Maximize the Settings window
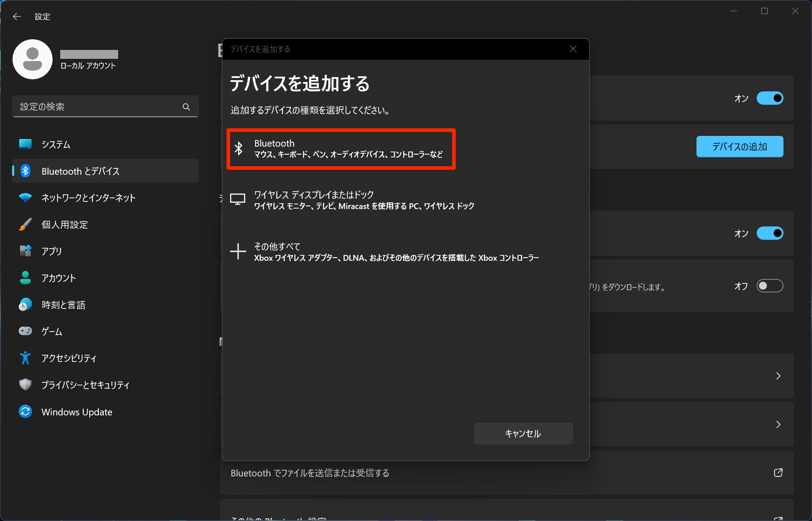Viewport: 812px width, 521px height. click(764, 11)
